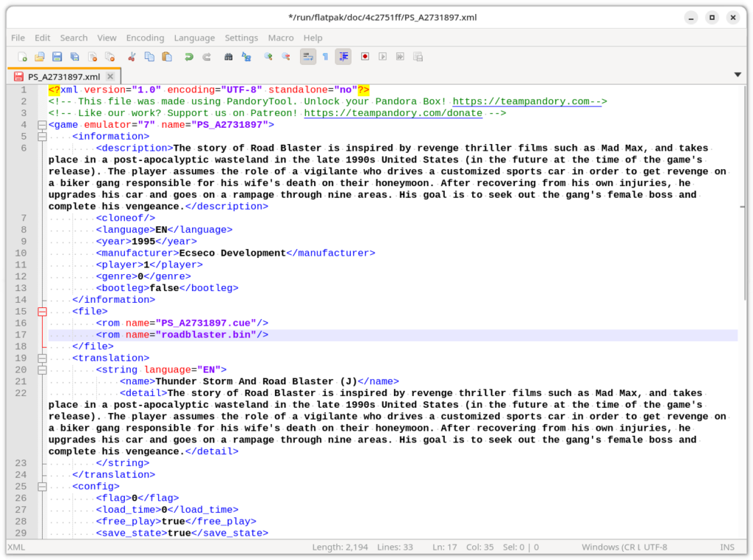Click the Paste clipboard icon
753x560 pixels.
[167, 57]
